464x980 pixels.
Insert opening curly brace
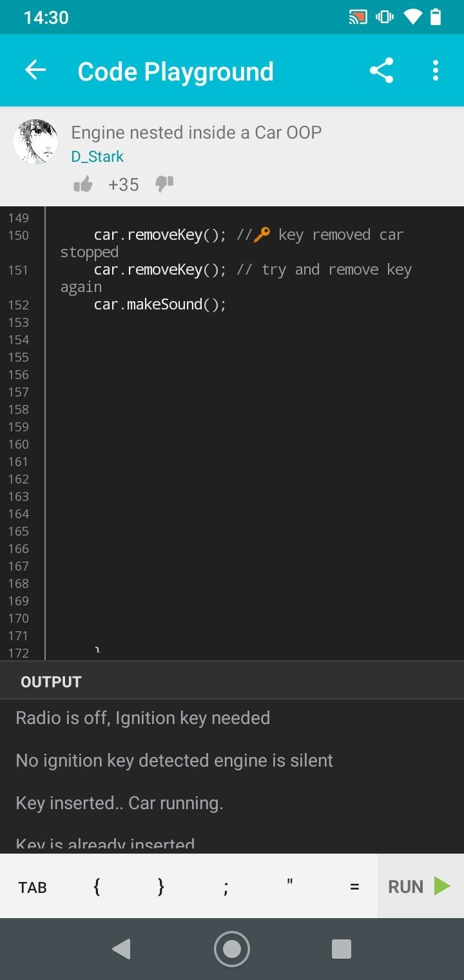tap(97, 887)
